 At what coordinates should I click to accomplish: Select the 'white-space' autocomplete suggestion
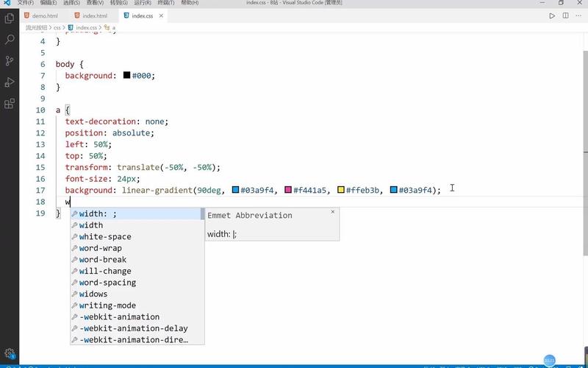[105, 237]
